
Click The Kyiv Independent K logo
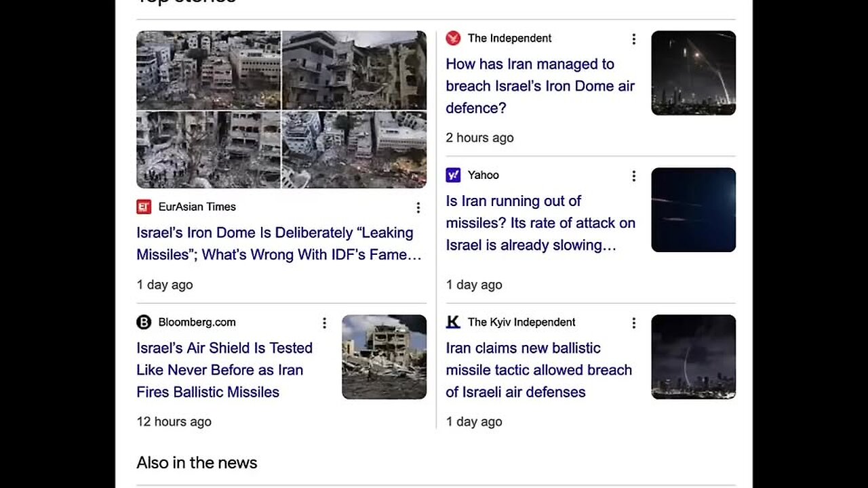coord(453,322)
